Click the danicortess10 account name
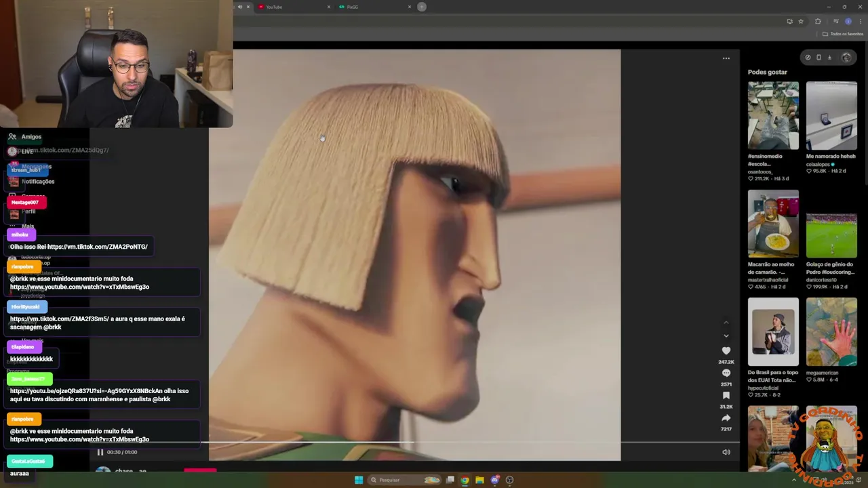This screenshot has width=868, height=488. [821, 280]
